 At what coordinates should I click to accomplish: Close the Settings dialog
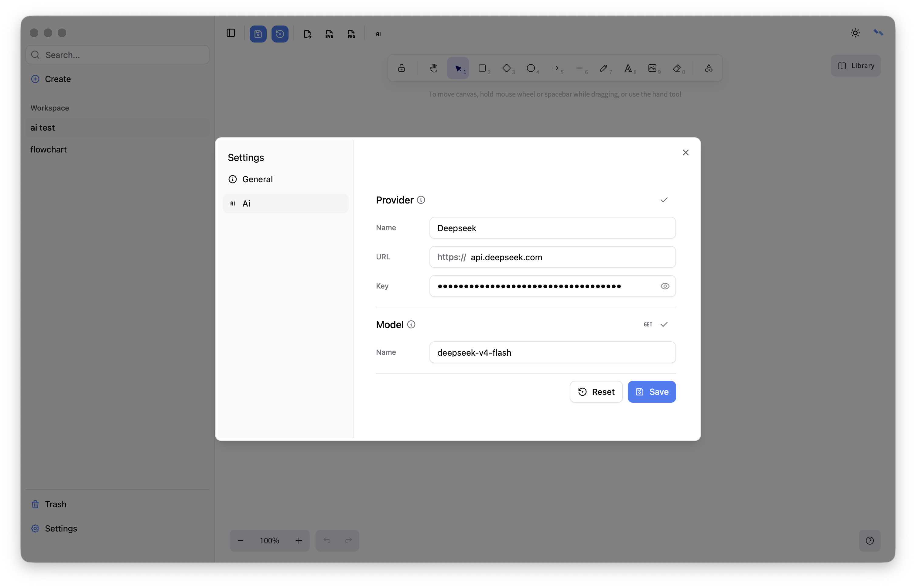click(x=685, y=153)
